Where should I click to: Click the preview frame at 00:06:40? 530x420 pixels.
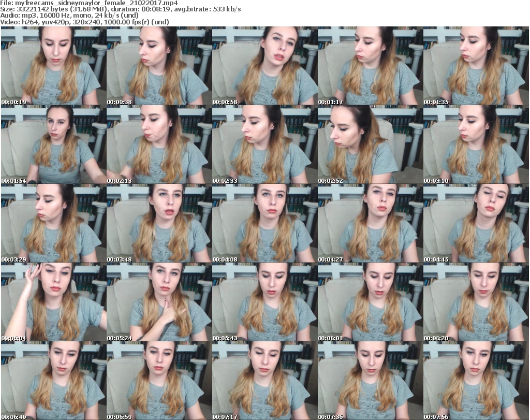click(x=53, y=381)
